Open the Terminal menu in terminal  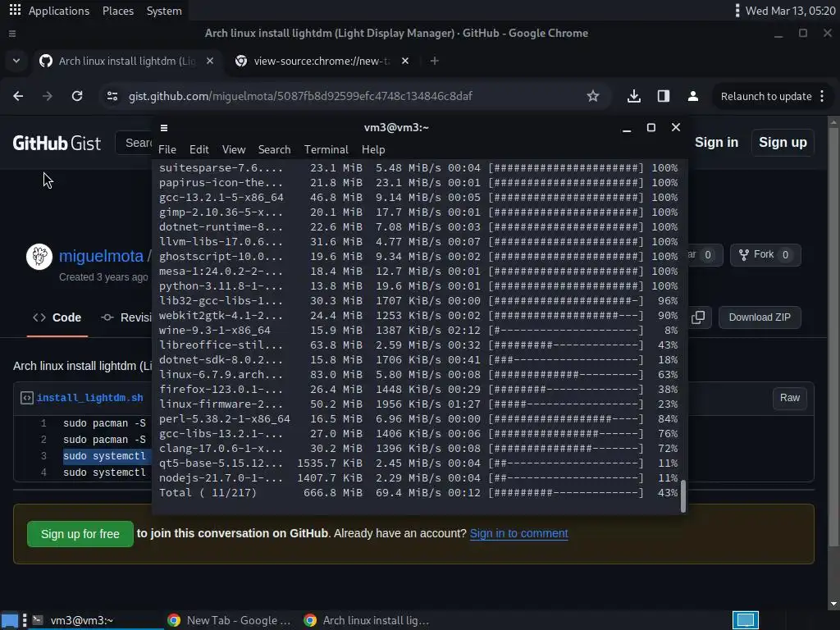326,149
